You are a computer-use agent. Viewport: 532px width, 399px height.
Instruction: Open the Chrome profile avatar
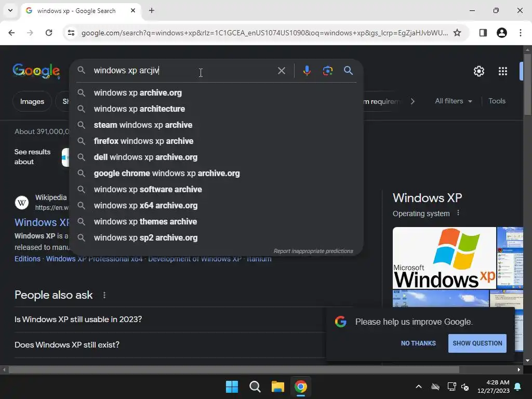(501, 33)
